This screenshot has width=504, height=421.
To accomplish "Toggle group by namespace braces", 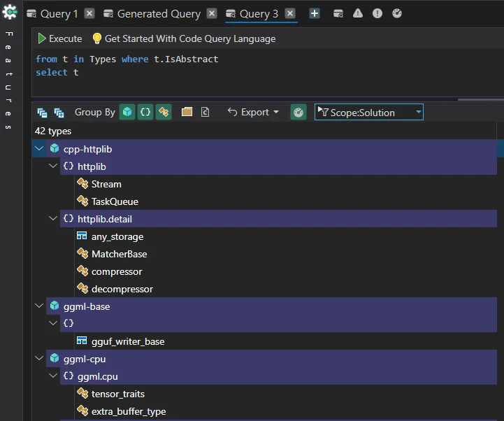I will tap(145, 112).
